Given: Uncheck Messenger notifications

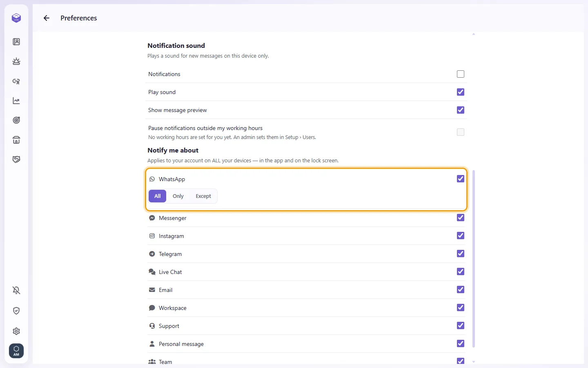Looking at the screenshot, I should coord(461,218).
